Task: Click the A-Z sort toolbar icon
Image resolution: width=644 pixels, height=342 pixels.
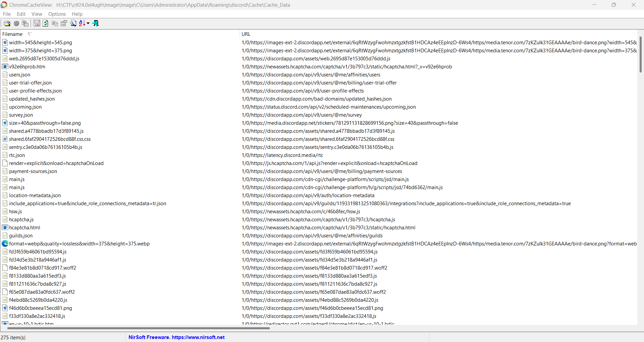Action: 82,23
